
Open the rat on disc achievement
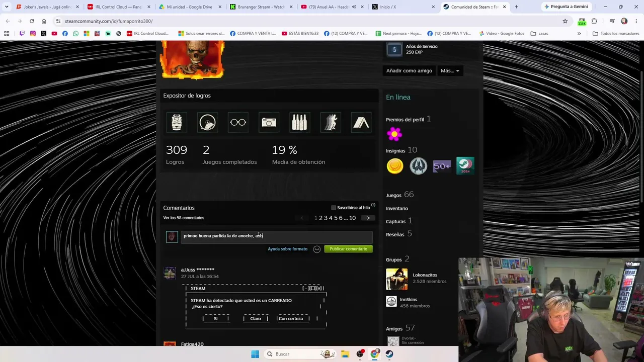click(x=207, y=122)
